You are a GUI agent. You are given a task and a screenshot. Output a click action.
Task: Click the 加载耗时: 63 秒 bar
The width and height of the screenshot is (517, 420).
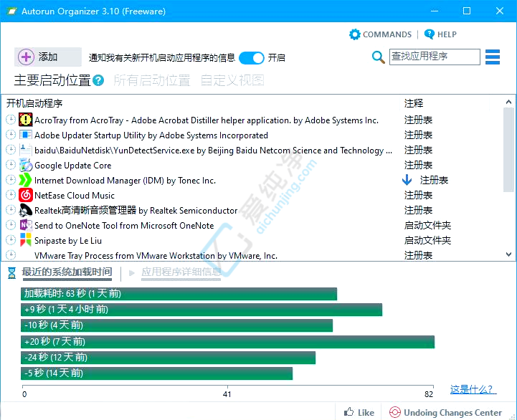point(179,294)
